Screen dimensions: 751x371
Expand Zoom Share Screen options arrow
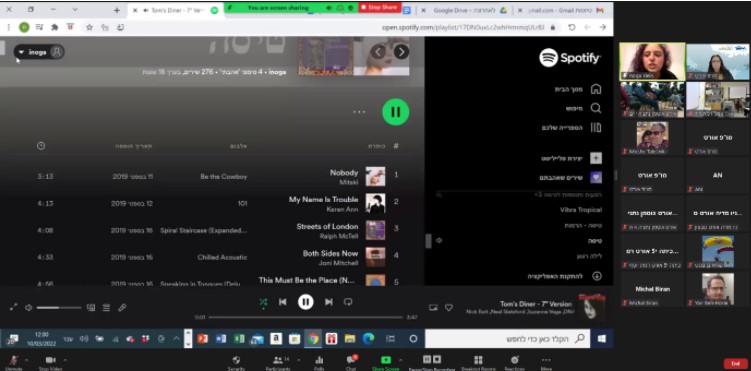(400, 360)
